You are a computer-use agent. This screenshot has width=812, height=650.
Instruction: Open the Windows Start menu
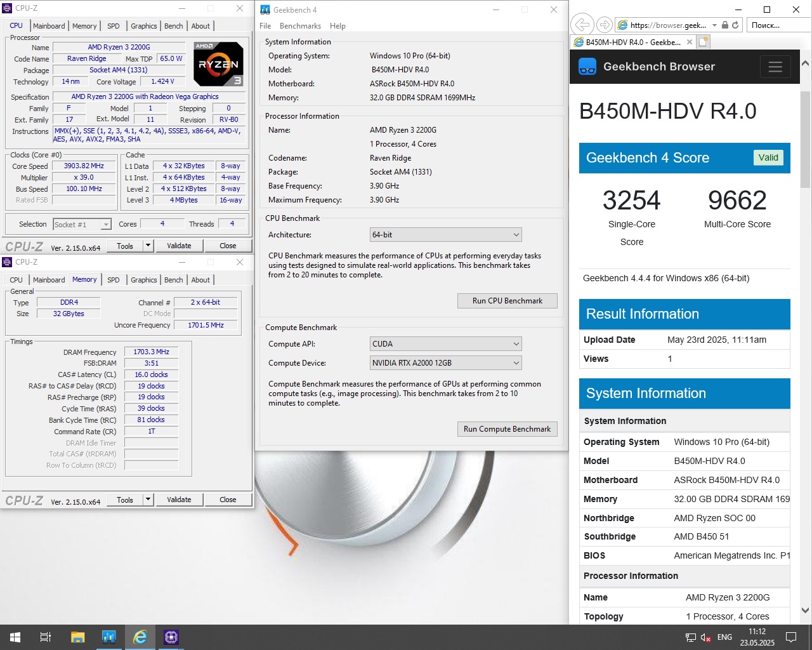coord(15,637)
